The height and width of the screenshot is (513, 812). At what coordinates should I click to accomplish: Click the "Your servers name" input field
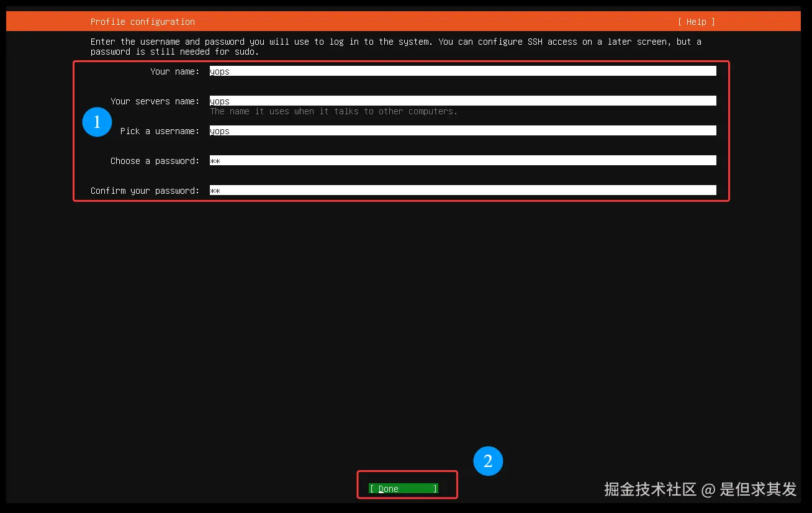(x=462, y=100)
